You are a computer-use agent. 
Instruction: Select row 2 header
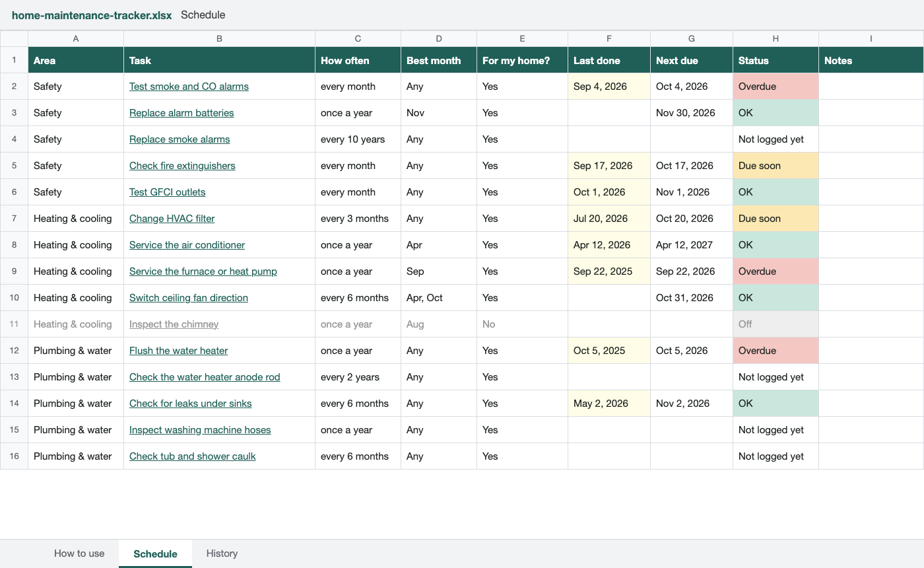pos(14,87)
